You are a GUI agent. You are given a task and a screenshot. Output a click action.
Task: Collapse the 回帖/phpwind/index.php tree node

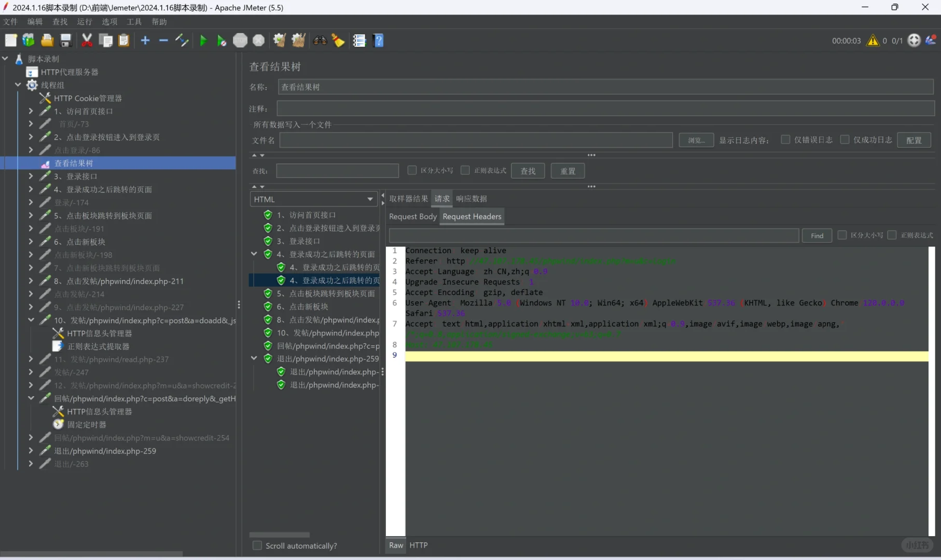31,399
